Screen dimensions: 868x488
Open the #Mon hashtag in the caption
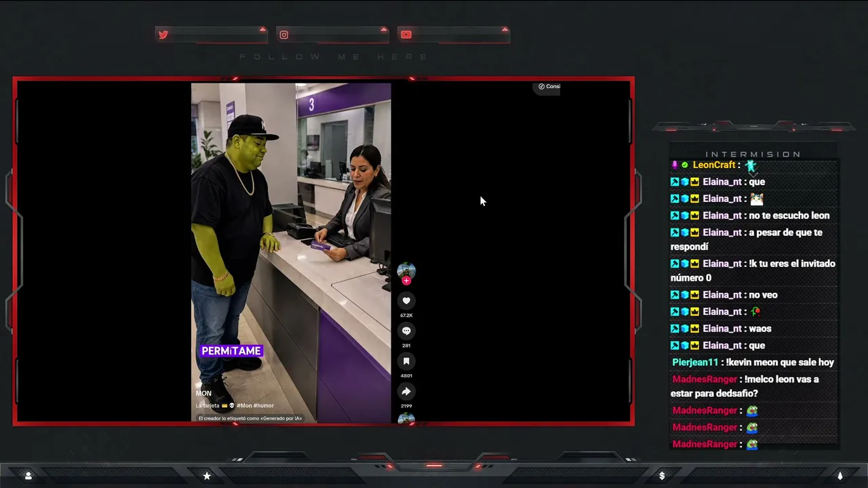tap(244, 406)
